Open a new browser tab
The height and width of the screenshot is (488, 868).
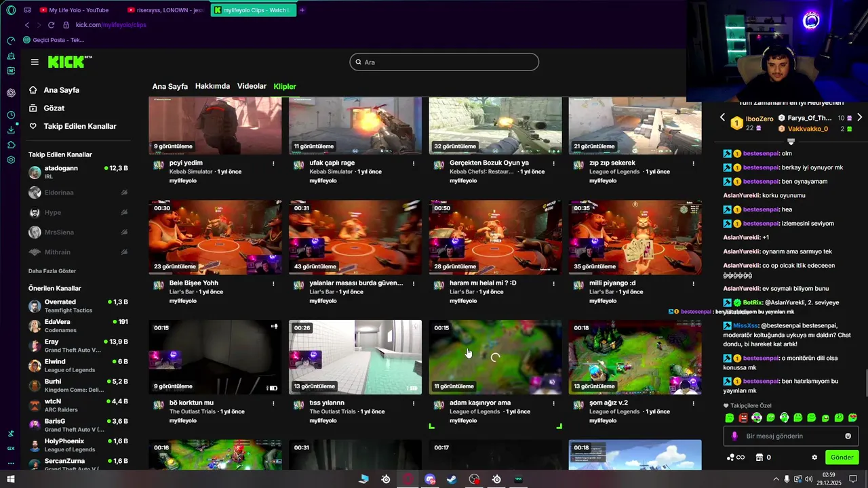pos(302,10)
